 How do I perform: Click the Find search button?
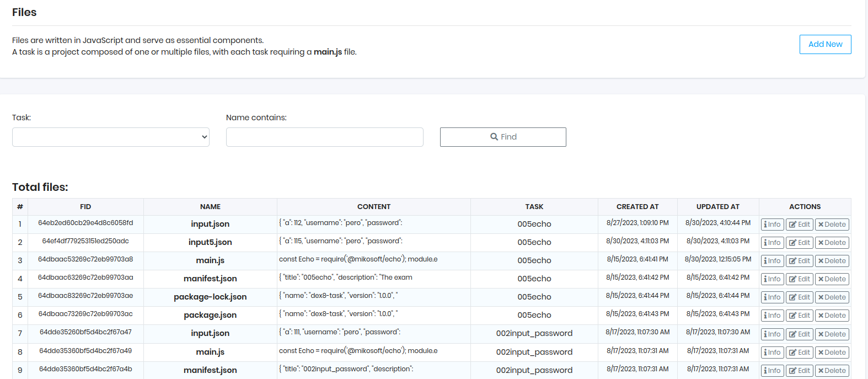(x=503, y=137)
